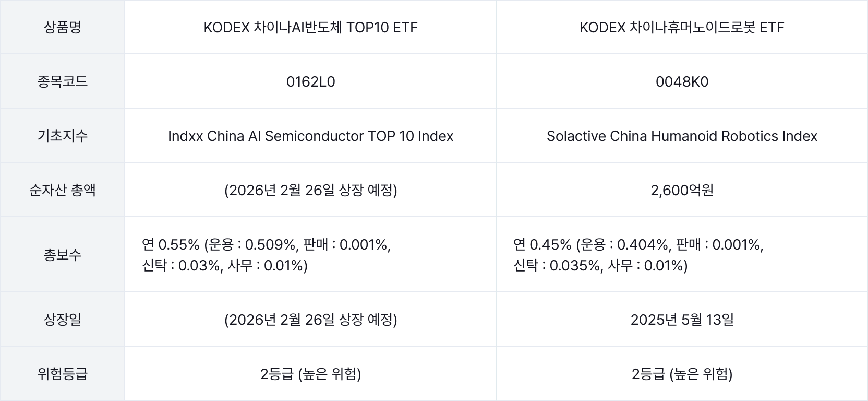Select Indxx China AI Semiconductor TOP 10 Index
This screenshot has width=868, height=401.
coord(310,136)
